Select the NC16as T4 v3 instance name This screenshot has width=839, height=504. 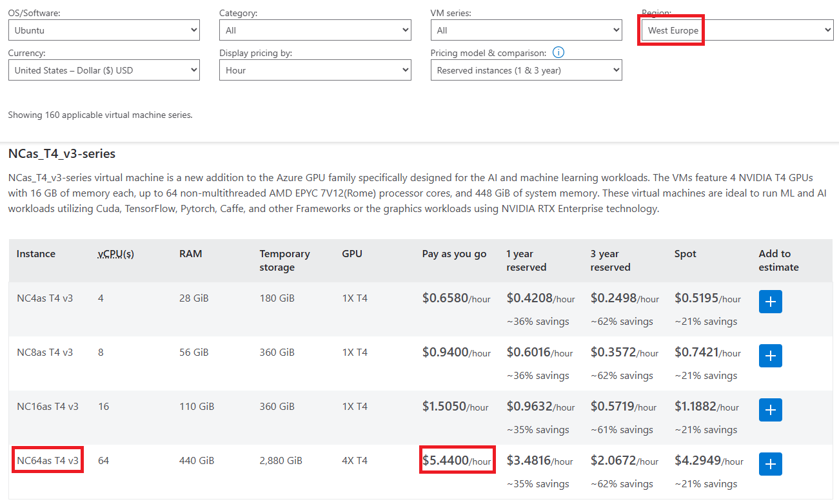[48, 407]
